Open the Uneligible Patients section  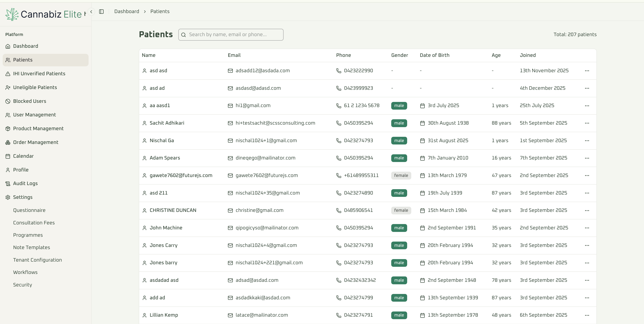pyautogui.click(x=35, y=87)
